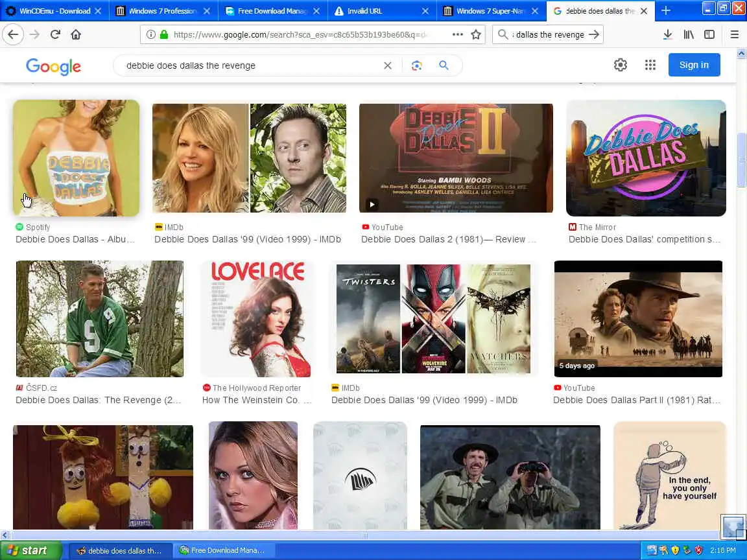Image resolution: width=747 pixels, height=560 pixels.
Task: Open the Google apps grid
Action: coord(650,65)
